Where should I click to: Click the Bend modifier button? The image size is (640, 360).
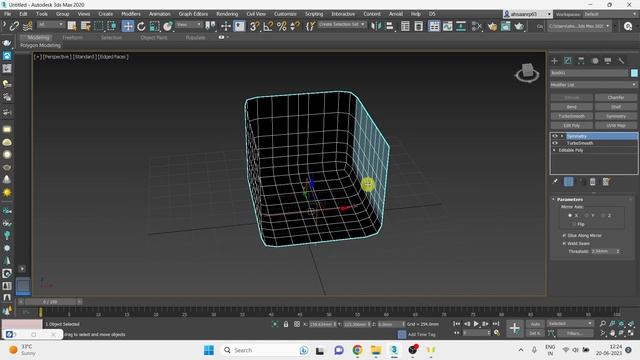tap(571, 107)
